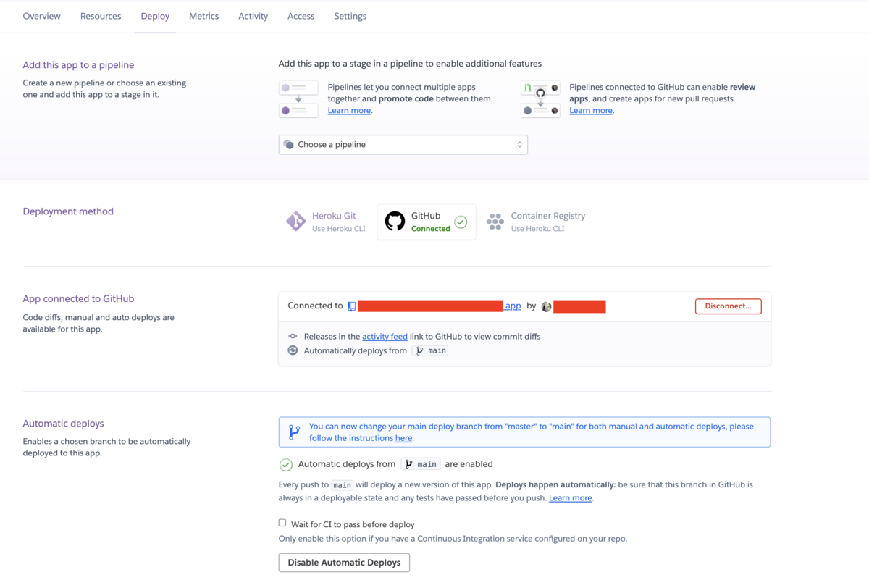
Task: Click the user avatar after 'by'
Action: pyautogui.click(x=547, y=307)
